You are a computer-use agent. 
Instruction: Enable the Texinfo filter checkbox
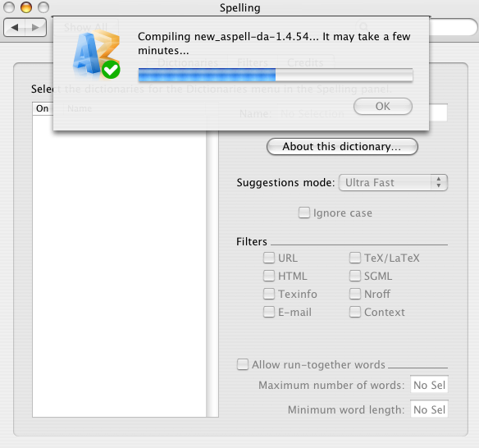point(269,294)
